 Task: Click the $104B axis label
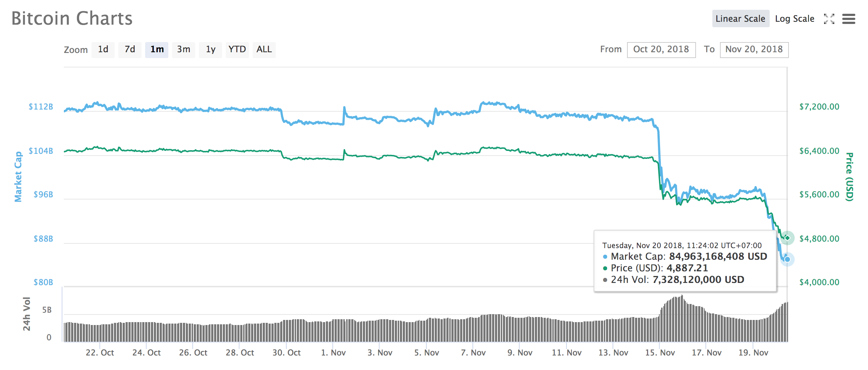[x=41, y=151]
